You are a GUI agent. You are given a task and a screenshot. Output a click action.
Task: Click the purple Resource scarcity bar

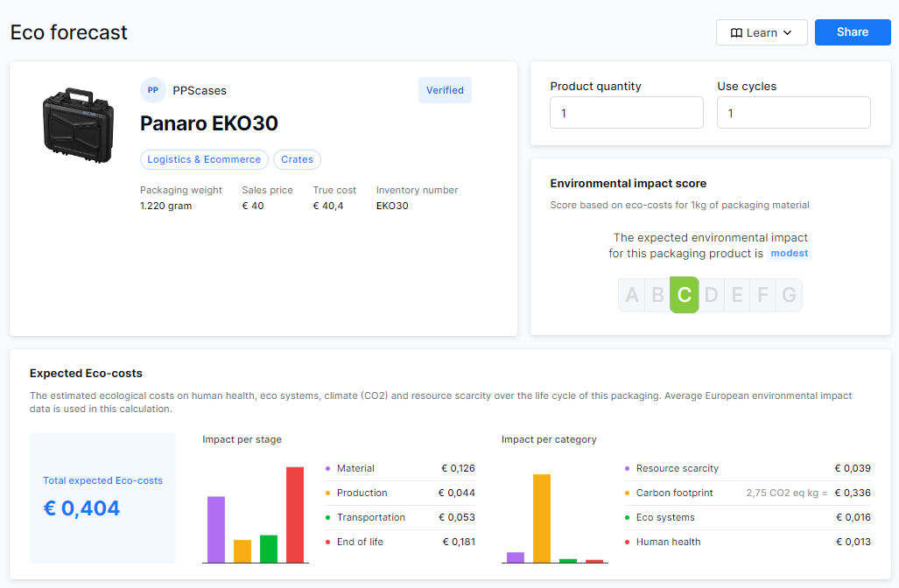[x=516, y=557]
